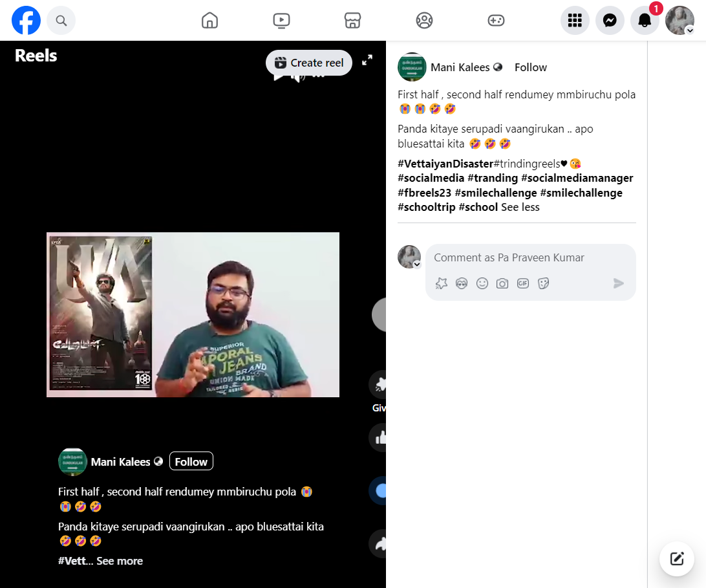This screenshot has width=706, height=588.
Task: Open the #socialmediamanager hashtag
Action: click(x=577, y=178)
